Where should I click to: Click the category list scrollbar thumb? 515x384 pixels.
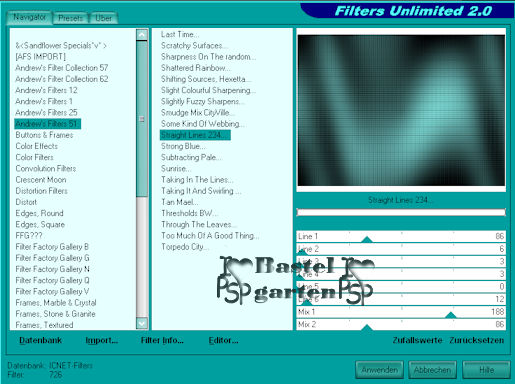point(142,119)
